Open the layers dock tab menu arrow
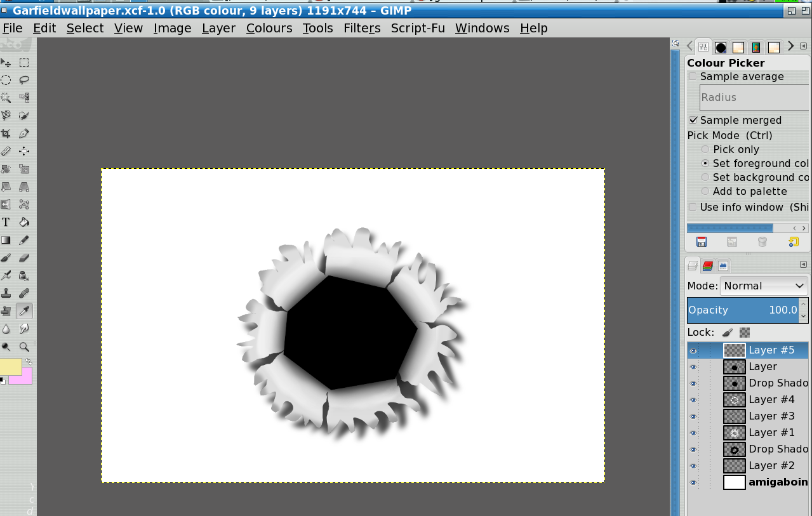The width and height of the screenshot is (812, 516). (x=803, y=265)
